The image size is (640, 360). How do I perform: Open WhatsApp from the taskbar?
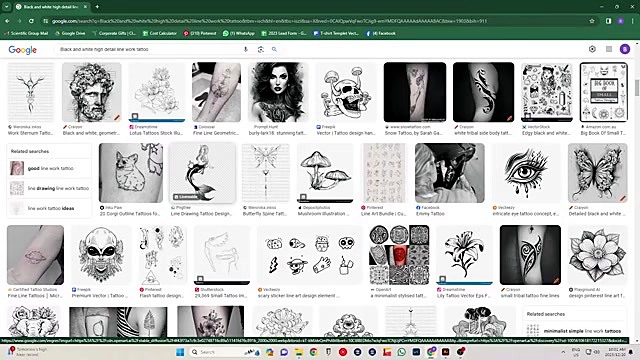click(x=402, y=352)
